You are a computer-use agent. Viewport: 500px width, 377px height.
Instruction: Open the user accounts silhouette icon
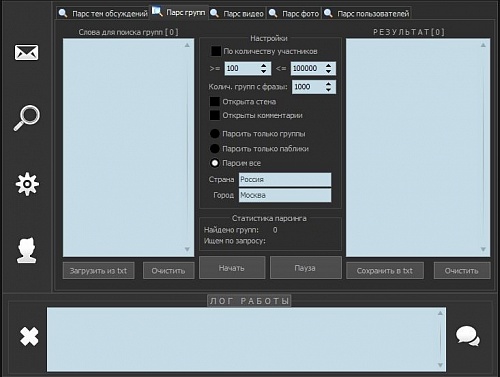(x=27, y=250)
